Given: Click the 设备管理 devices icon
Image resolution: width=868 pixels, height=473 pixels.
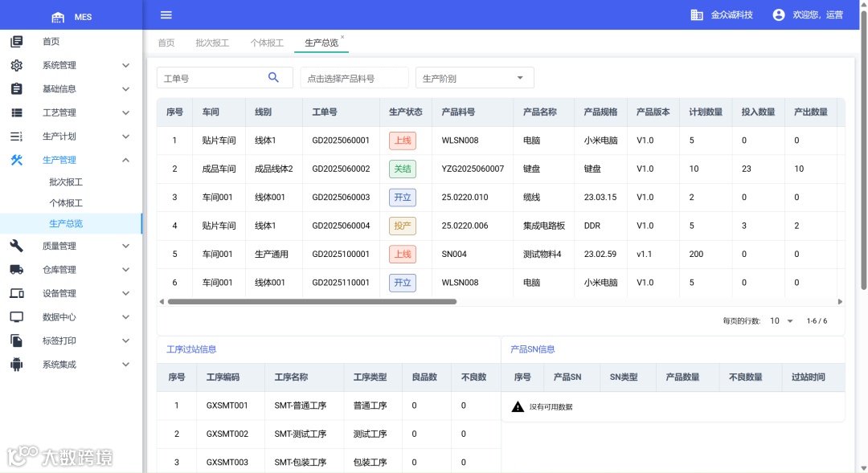Looking at the screenshot, I should tap(17, 293).
